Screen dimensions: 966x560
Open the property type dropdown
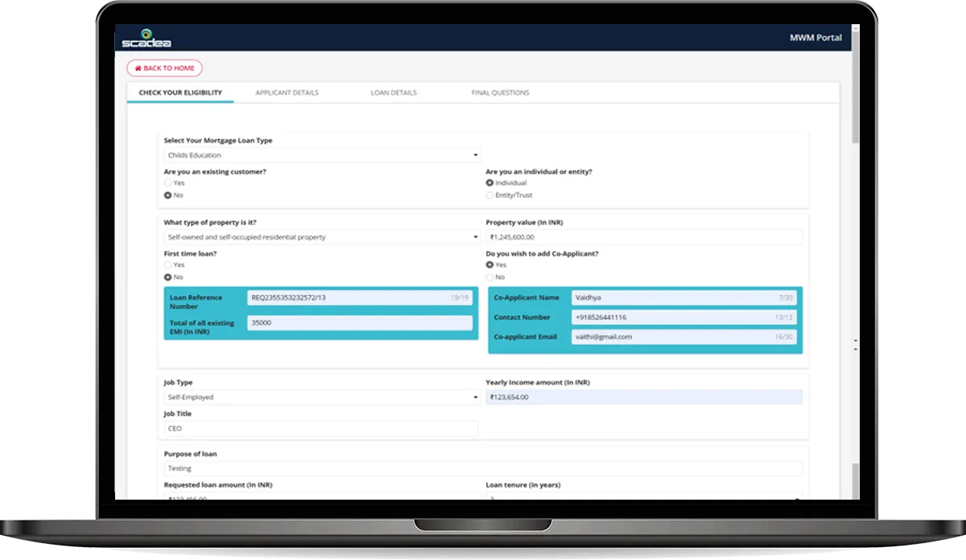pyautogui.click(x=320, y=237)
